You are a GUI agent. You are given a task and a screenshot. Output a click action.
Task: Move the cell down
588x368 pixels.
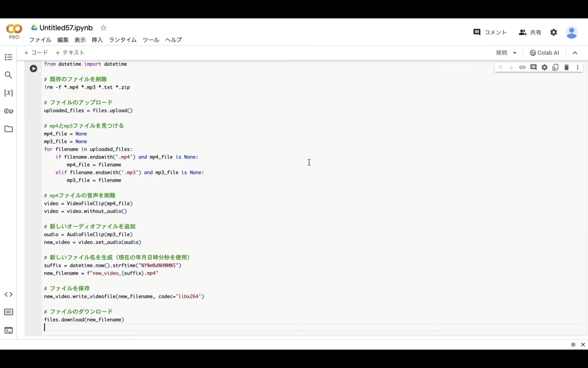511,67
